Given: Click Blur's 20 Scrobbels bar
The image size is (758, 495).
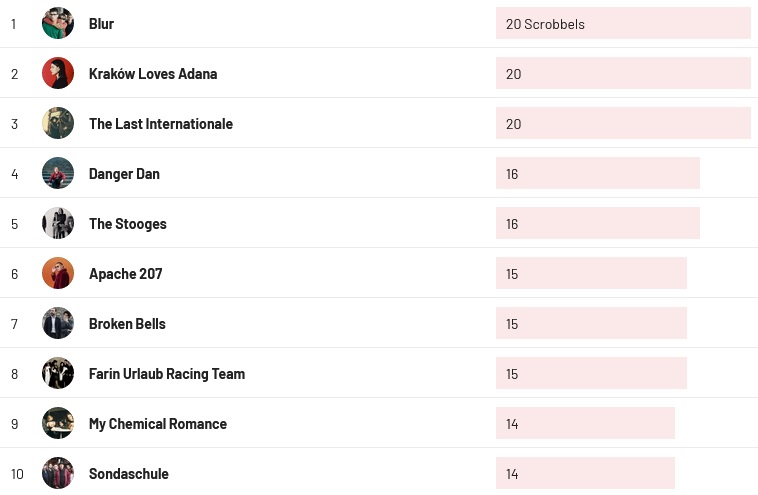Looking at the screenshot, I should pos(622,24).
